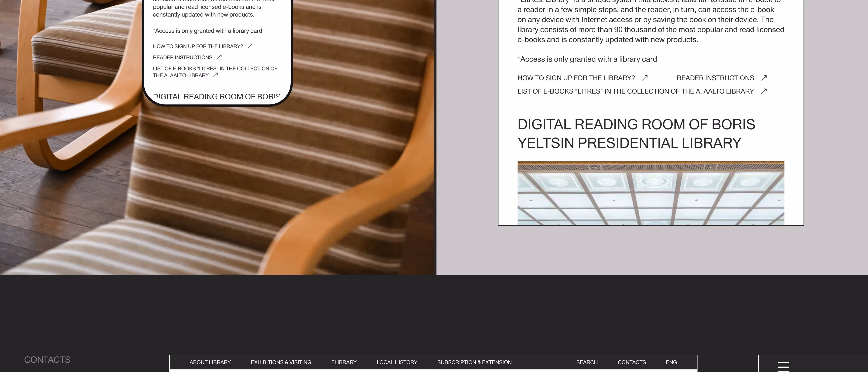Screen dimensions: 868x372
Task: Click arrow icon beside 'How to sign up' in desktop mockup
Action: tap(645, 78)
